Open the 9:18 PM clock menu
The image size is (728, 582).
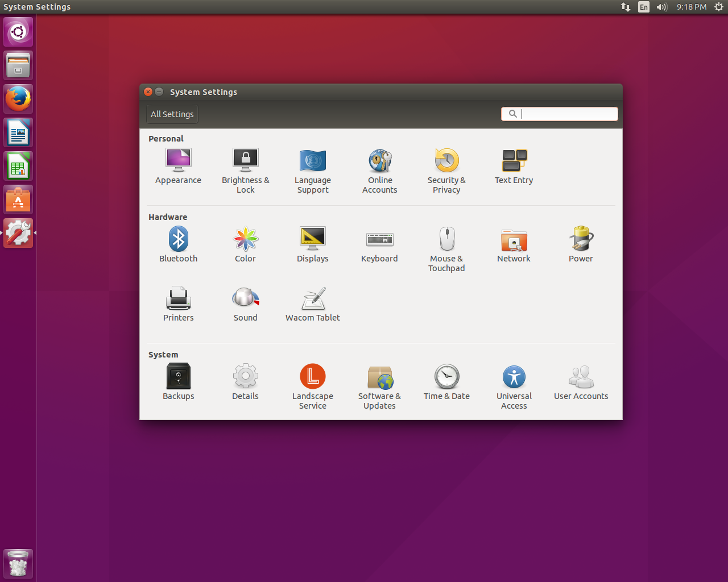[692, 7]
